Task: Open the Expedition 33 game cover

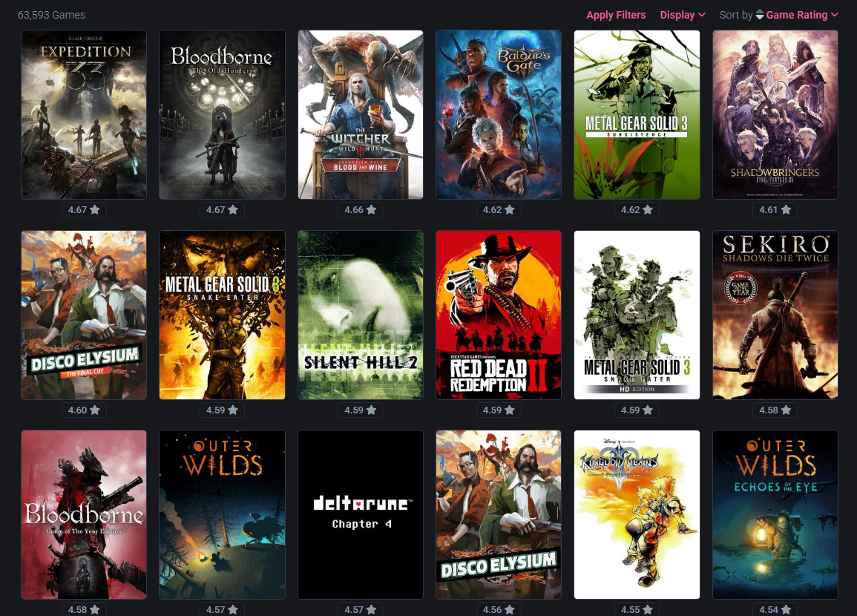Action: 84,115
